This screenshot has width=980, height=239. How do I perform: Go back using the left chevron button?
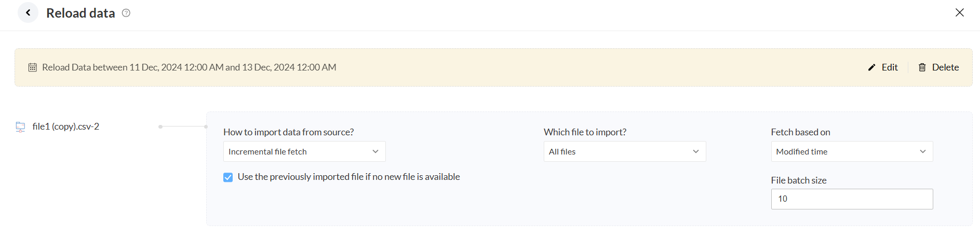(x=28, y=13)
